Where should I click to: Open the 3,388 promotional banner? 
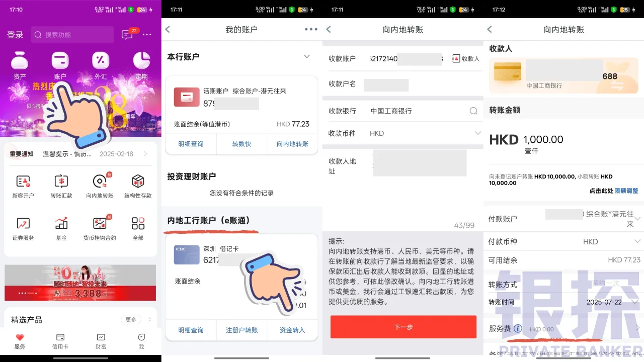click(80, 283)
